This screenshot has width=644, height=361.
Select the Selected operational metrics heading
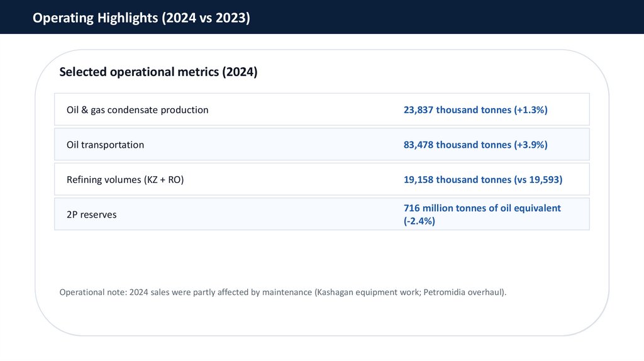coord(158,72)
